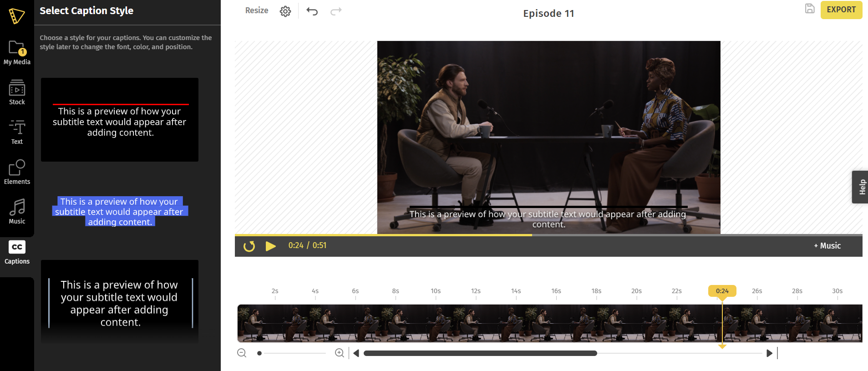The image size is (868, 371).
Task: Choose the blue highlighted caption style
Action: 120,212
